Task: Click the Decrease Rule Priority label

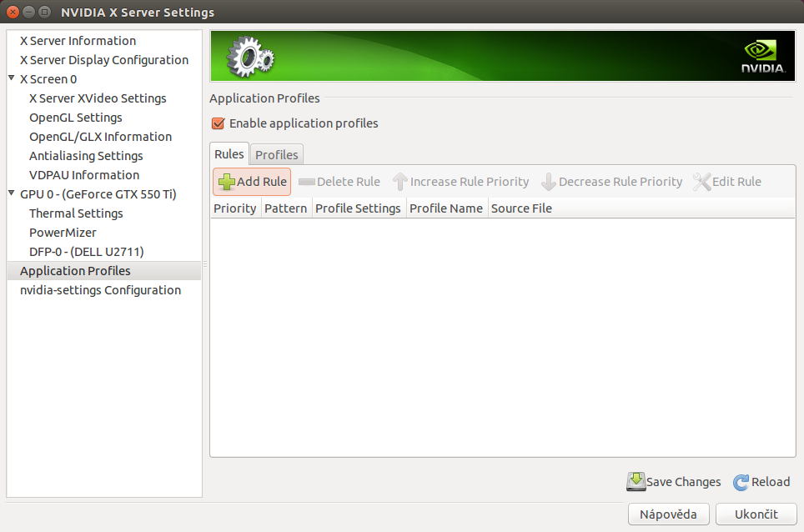Action: [x=621, y=182]
